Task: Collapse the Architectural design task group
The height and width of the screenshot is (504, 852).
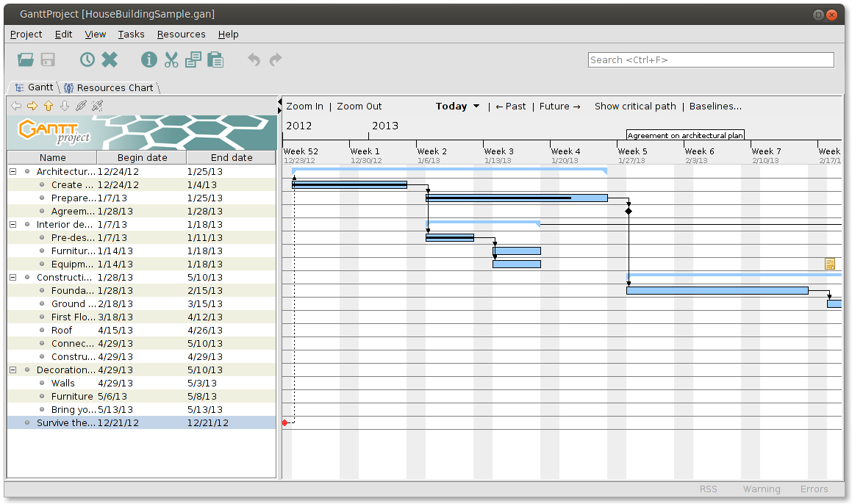Action: tap(12, 171)
